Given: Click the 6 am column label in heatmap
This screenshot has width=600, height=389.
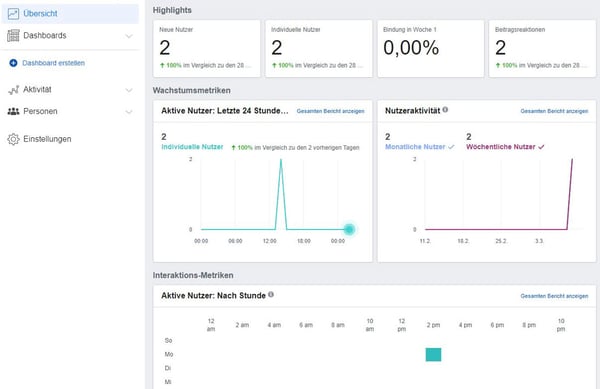Looking at the screenshot, I should pyautogui.click(x=306, y=325).
